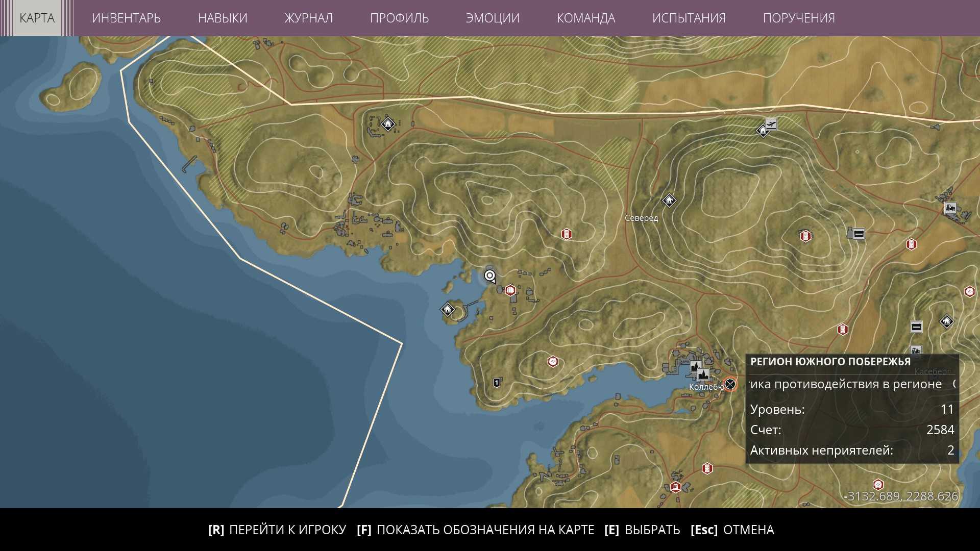This screenshot has height=551, width=980.
Task: Select the crossed-swords region marker near Коллебю
Action: [730, 384]
